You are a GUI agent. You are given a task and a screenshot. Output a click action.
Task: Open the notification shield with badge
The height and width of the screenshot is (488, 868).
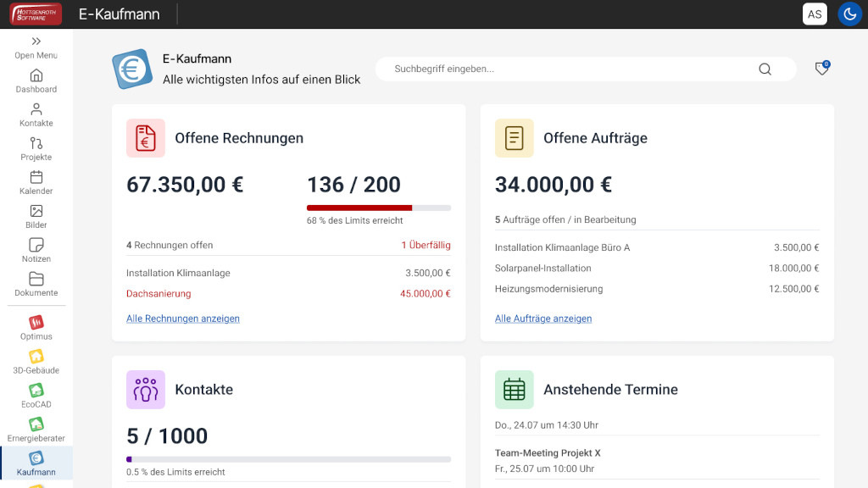[821, 69]
